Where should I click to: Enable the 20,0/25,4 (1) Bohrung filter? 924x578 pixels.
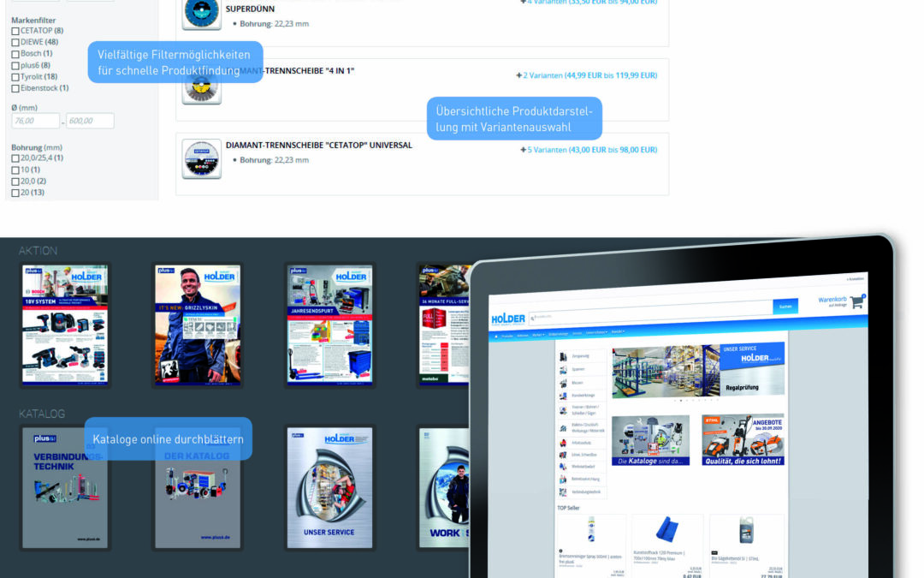point(15,158)
